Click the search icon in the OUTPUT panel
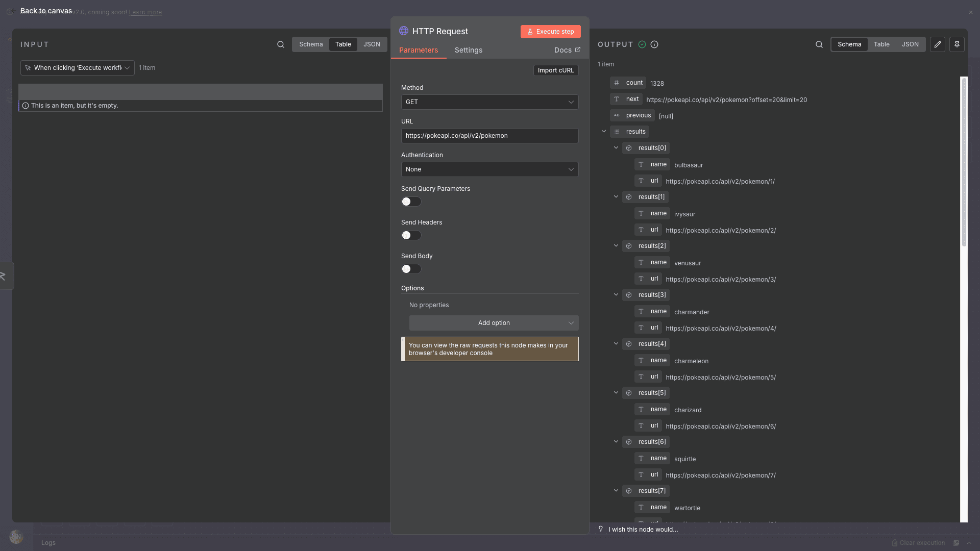The height and width of the screenshot is (551, 980). click(x=819, y=44)
